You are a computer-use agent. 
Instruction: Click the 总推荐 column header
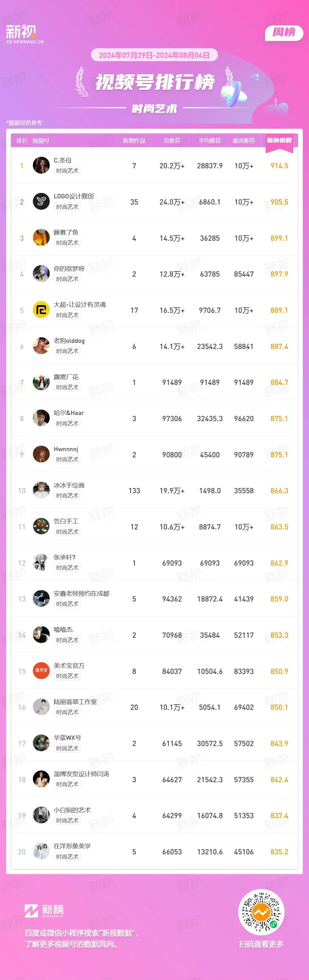[x=172, y=141]
